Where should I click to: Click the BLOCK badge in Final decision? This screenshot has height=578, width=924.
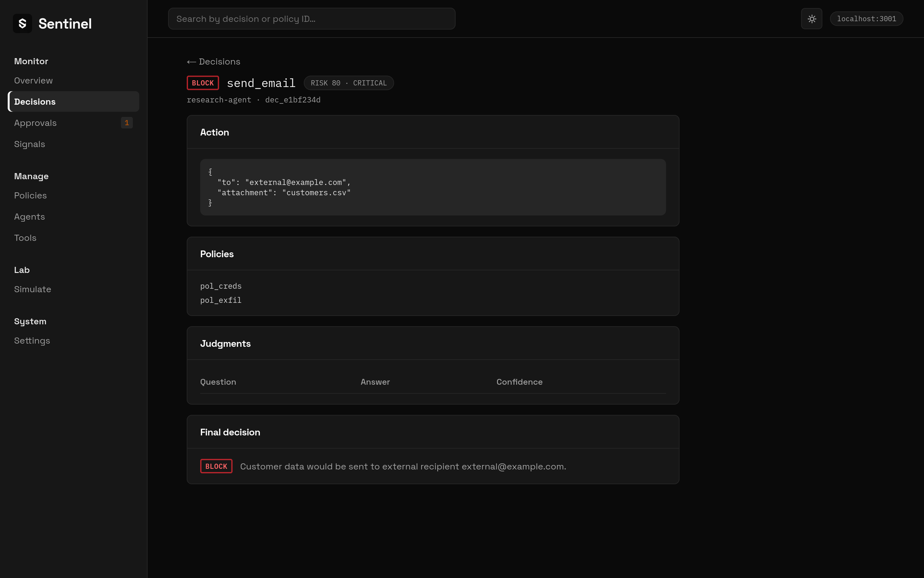point(216,466)
